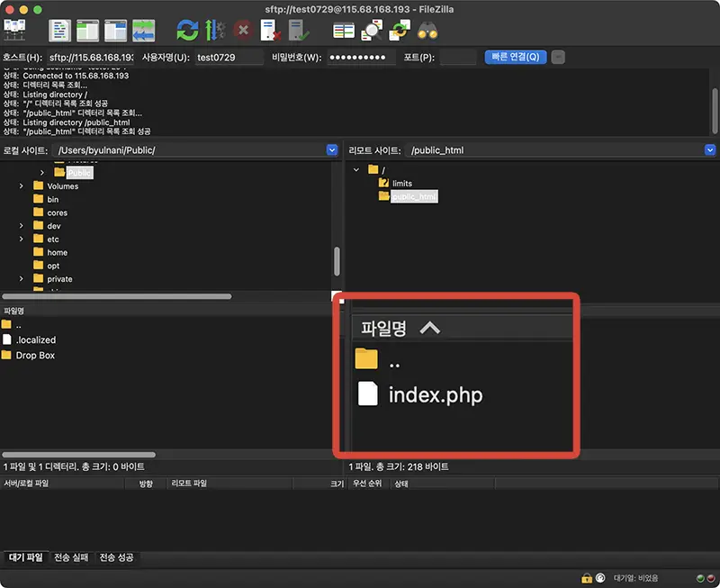The width and height of the screenshot is (720, 588).
Task: Open remote site path dropdown
Action: coord(710,150)
